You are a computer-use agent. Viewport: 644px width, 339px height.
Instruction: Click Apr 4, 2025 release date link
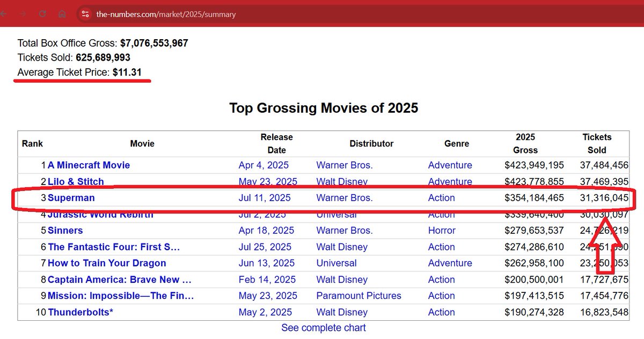264,165
